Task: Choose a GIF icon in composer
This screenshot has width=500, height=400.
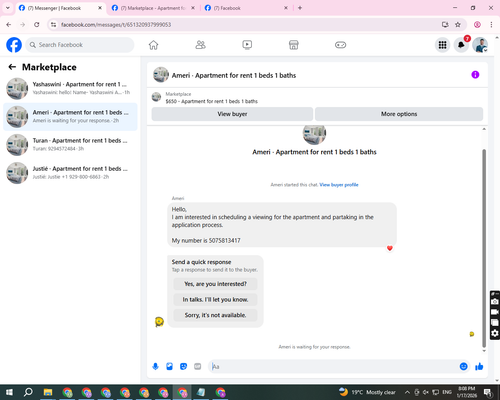Action: pos(197,367)
